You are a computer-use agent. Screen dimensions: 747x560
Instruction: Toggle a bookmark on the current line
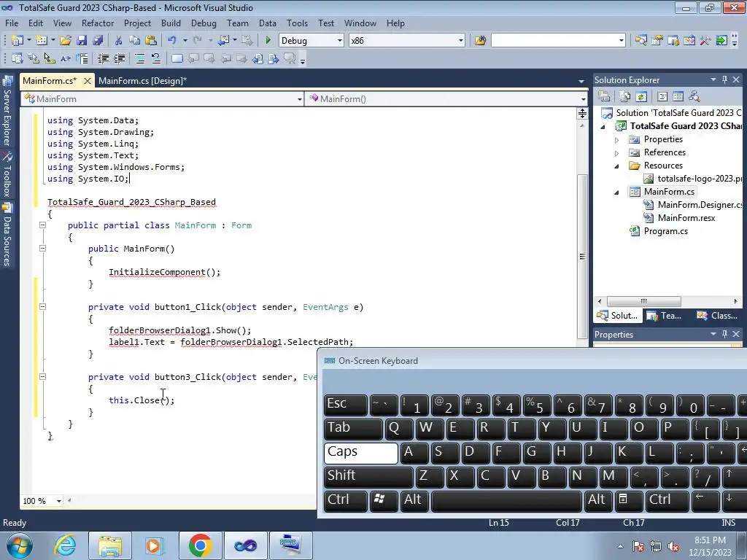[x=177, y=58]
